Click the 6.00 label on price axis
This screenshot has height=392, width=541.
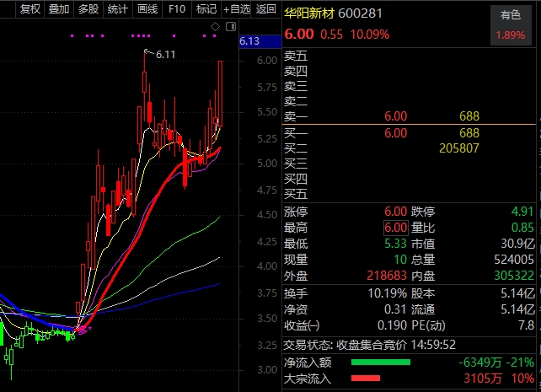(267, 61)
